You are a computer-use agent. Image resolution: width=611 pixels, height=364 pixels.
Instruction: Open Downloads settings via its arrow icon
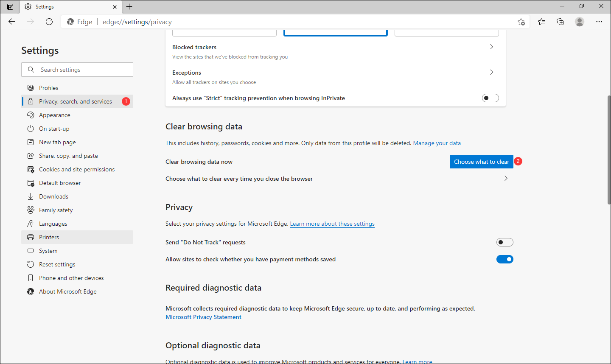(30, 196)
